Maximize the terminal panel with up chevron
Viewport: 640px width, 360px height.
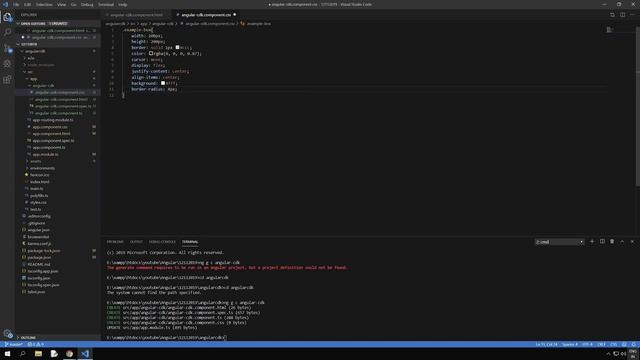[x=622, y=242]
